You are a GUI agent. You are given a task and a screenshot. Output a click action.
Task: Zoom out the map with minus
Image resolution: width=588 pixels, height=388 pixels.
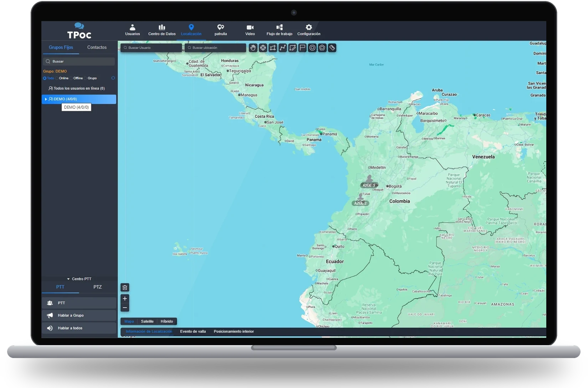[125, 308]
